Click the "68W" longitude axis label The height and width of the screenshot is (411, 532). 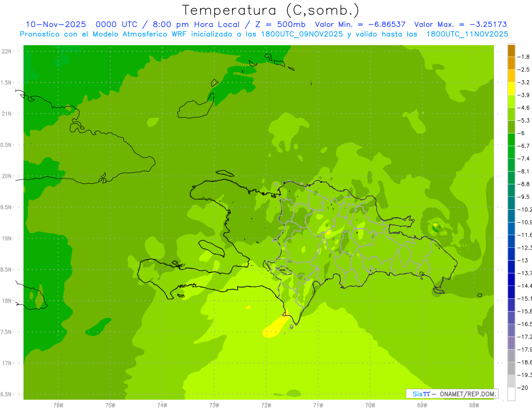474,405
